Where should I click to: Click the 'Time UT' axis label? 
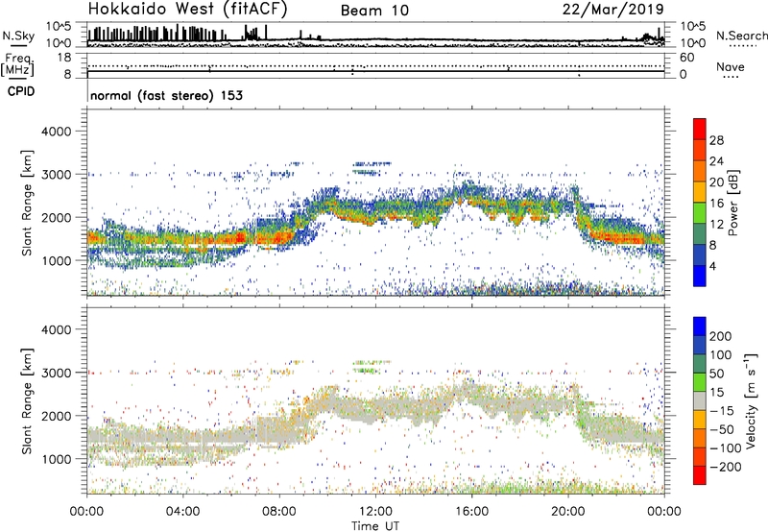[375, 525]
